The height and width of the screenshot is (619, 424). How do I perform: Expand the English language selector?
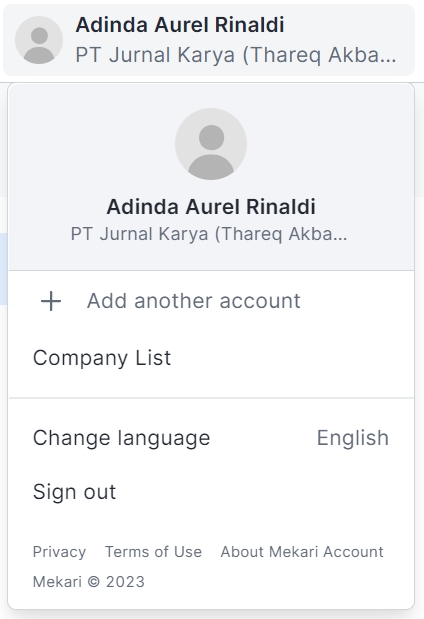(353, 438)
